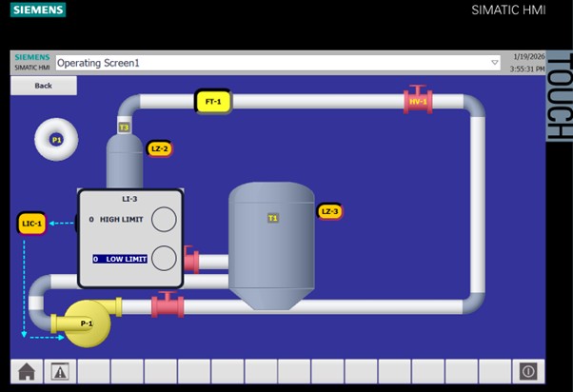This screenshot has height=392, width=573.
Task: Select the round P1 indicator
Action: [56, 140]
